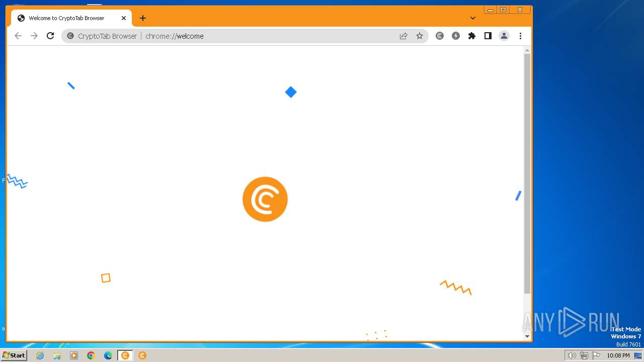The height and width of the screenshot is (362, 644).
Task: Open the network tray icon
Action: coord(584,355)
